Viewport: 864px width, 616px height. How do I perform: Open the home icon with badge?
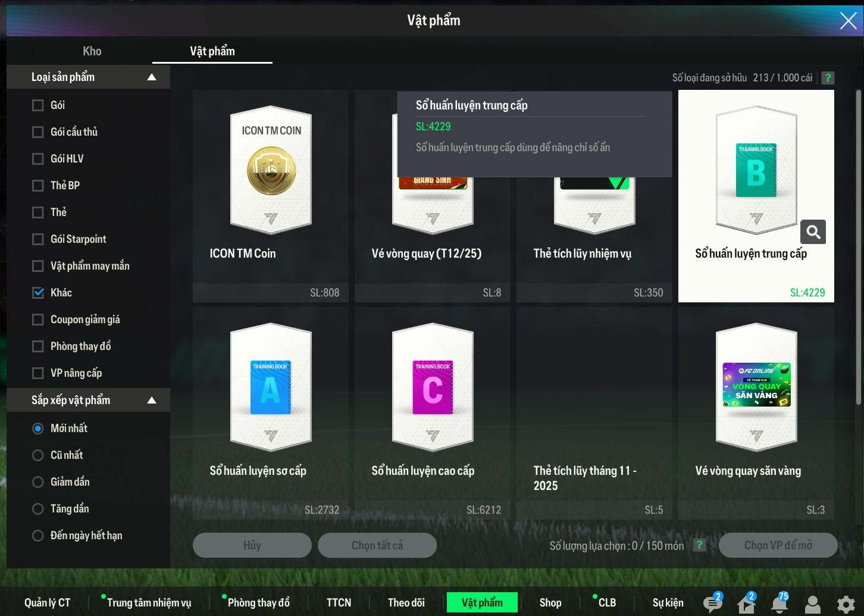[746, 604]
